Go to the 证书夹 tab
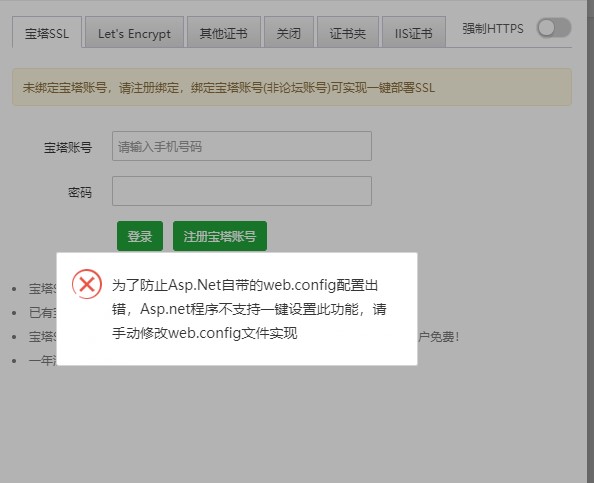Image resolution: width=594 pixels, height=483 pixels. tap(348, 33)
